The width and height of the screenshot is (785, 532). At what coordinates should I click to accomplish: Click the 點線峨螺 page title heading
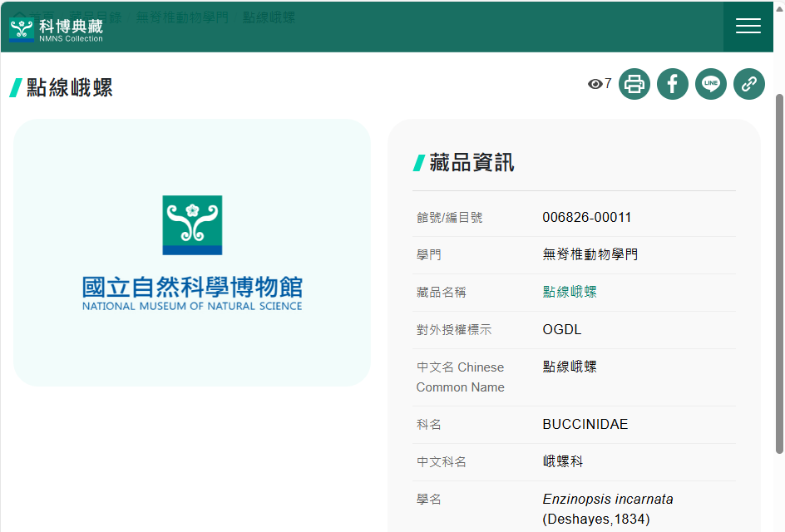coord(70,87)
